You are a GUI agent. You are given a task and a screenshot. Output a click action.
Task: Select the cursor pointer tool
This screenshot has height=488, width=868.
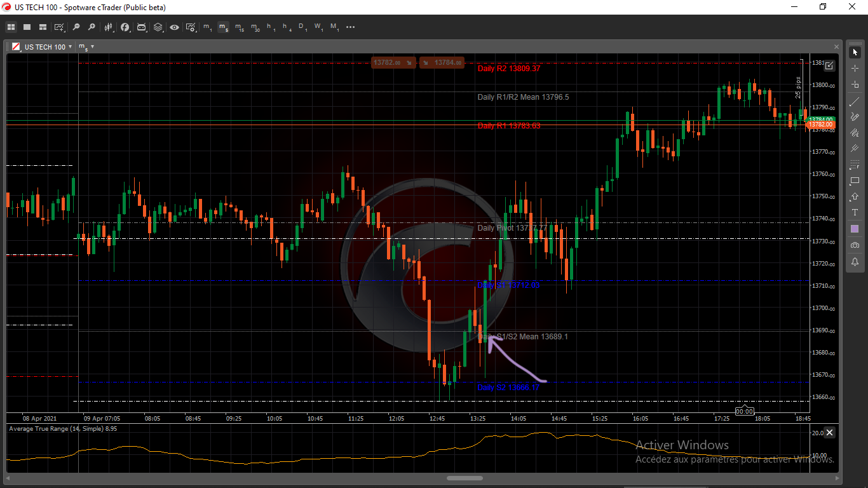[855, 52]
